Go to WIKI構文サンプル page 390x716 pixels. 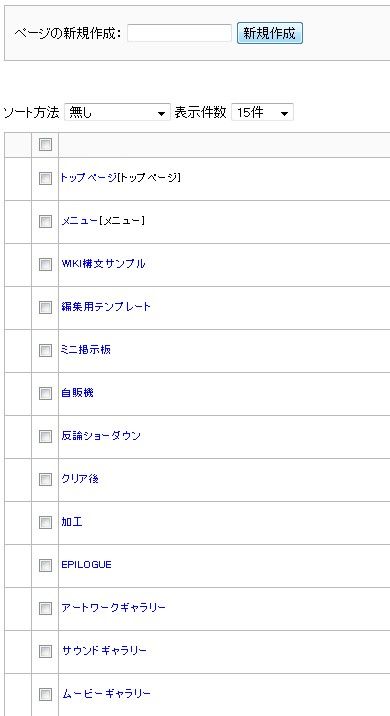(x=103, y=263)
